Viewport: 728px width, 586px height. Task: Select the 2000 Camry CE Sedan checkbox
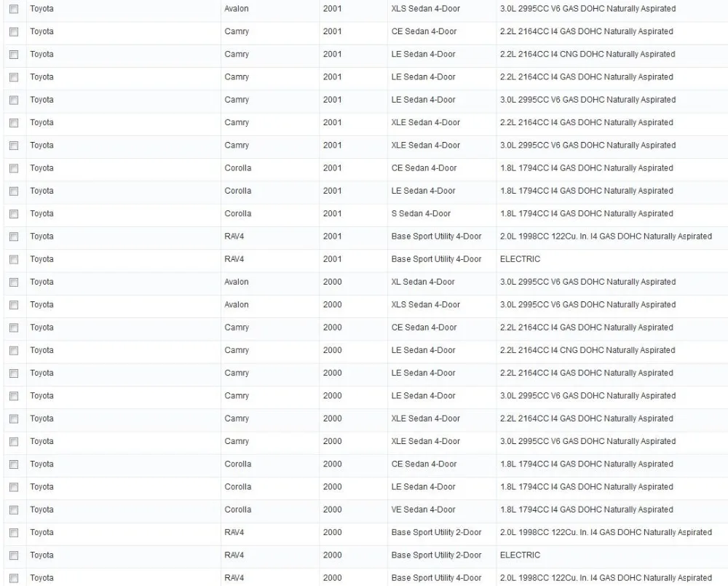(14, 328)
